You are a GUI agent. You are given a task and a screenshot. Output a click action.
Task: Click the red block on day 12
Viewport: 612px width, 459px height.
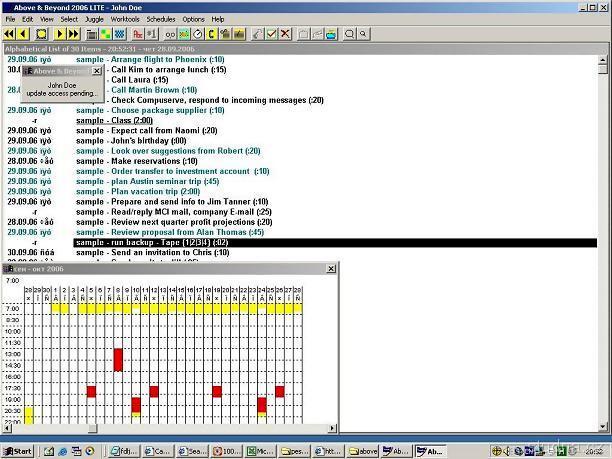point(154,391)
